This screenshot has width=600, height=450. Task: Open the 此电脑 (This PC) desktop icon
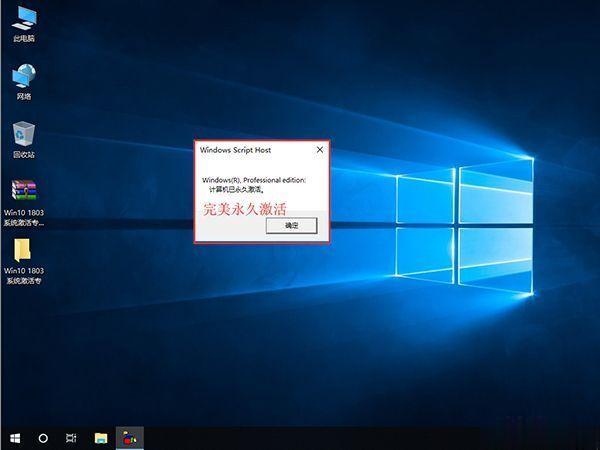pyautogui.click(x=23, y=18)
